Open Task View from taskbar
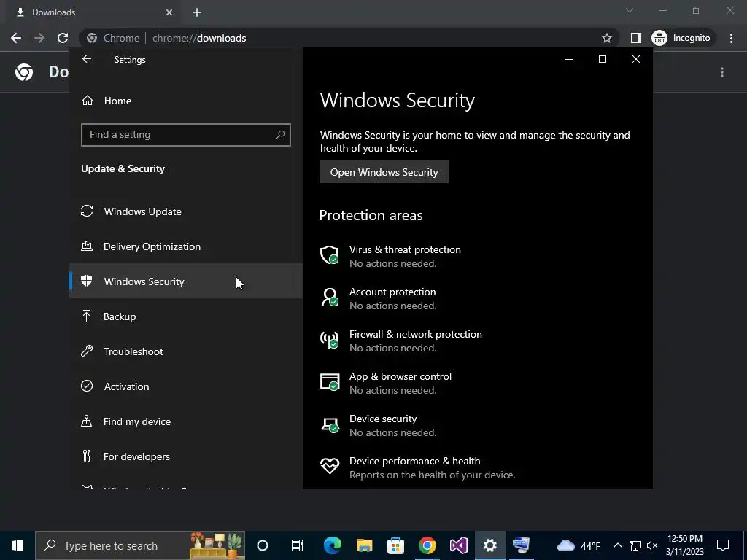The height and width of the screenshot is (560, 747). pyautogui.click(x=298, y=545)
